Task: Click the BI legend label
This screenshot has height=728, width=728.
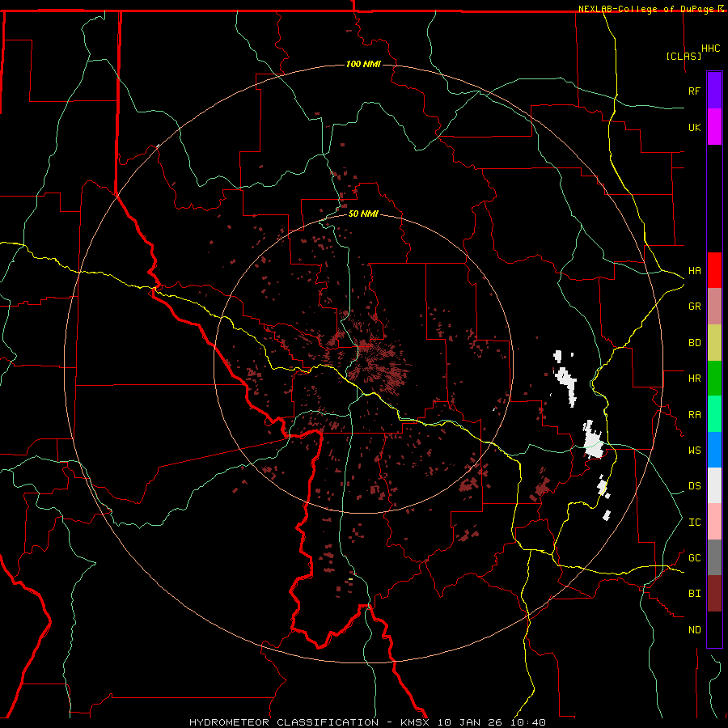Action: point(694,594)
